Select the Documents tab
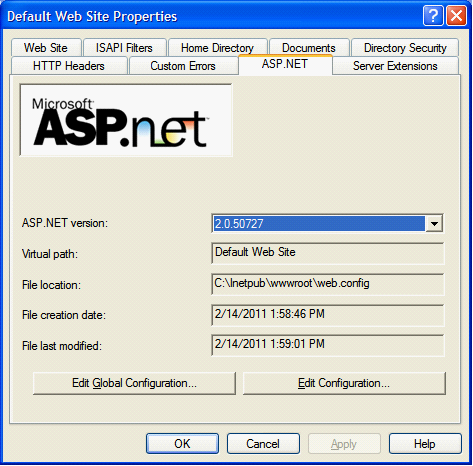This screenshot has width=473, height=466. (x=309, y=48)
